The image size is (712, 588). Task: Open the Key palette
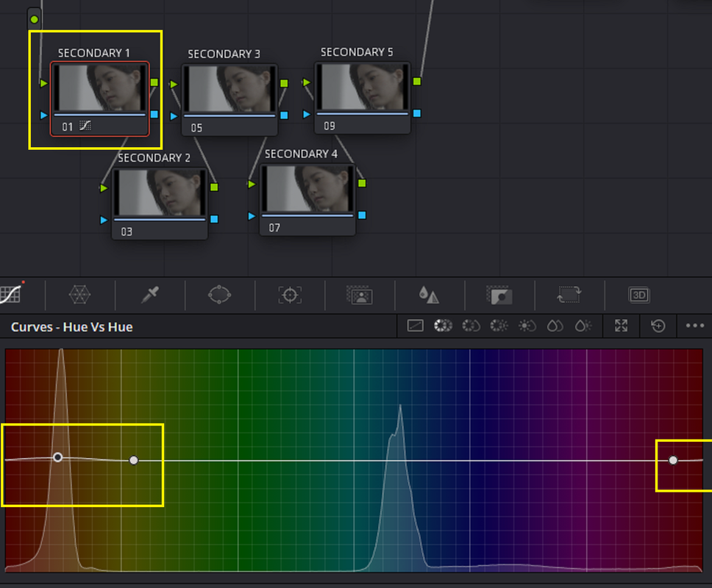click(x=499, y=295)
